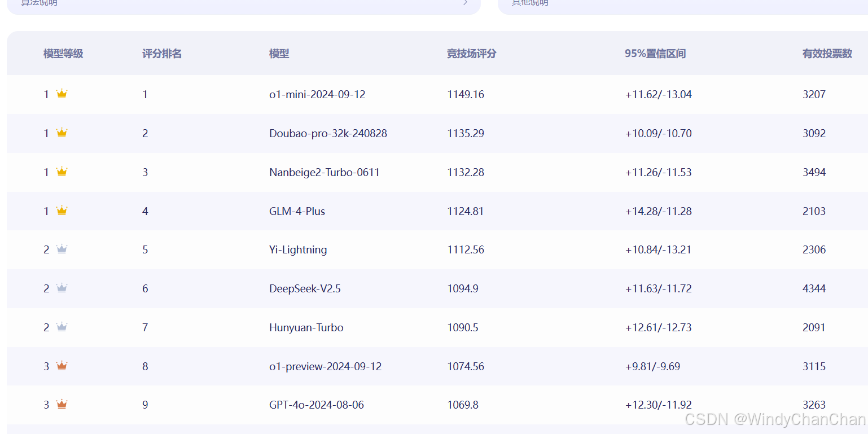Image resolution: width=868 pixels, height=434 pixels.
Task: Click the silver crown in the Hunyuan-Turbo row
Action: pos(62,327)
